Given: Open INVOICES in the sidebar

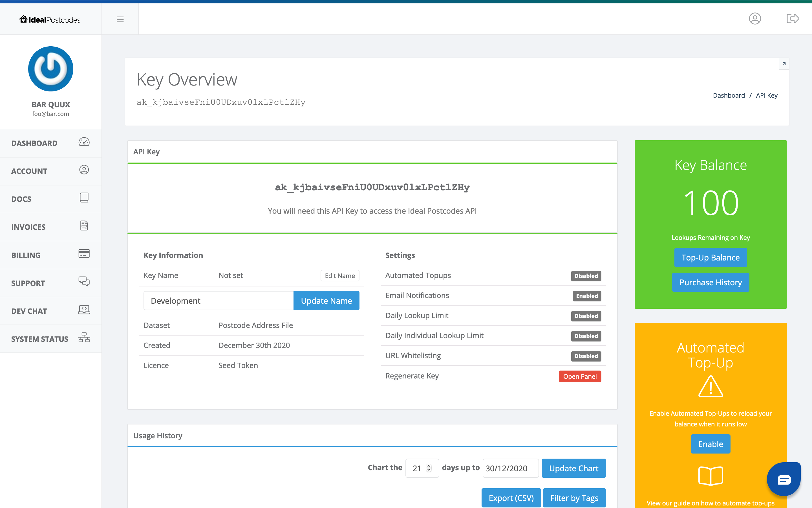Looking at the screenshot, I should 51,227.
